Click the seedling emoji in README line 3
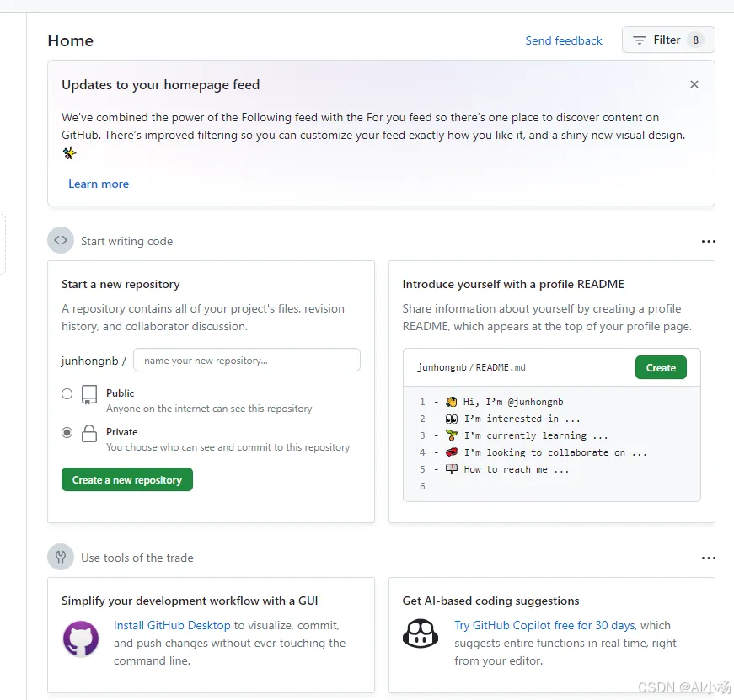734x700 pixels. click(x=451, y=435)
